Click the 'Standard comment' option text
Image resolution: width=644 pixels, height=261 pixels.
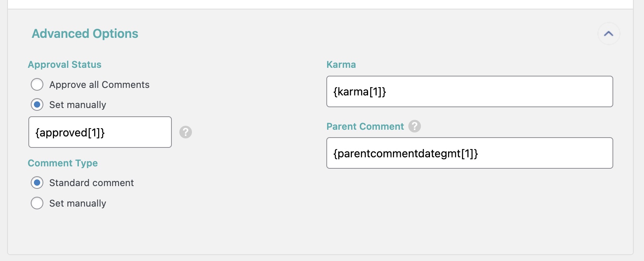coord(91,183)
